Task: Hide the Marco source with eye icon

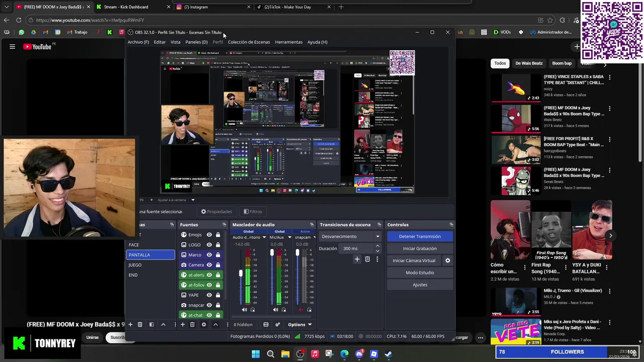Action: pos(209,255)
